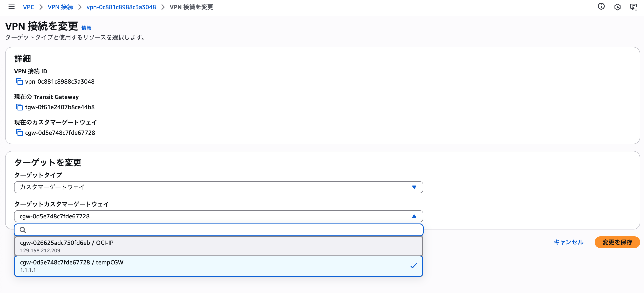Open the 情報 info link next to the title
This screenshot has width=644, height=293.
pyautogui.click(x=86, y=28)
